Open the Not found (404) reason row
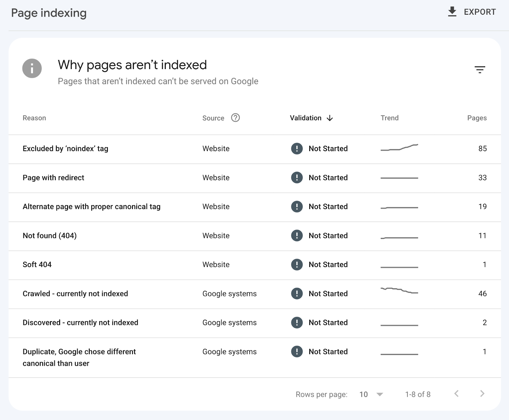Viewport: 509px width, 420px height. coord(49,236)
